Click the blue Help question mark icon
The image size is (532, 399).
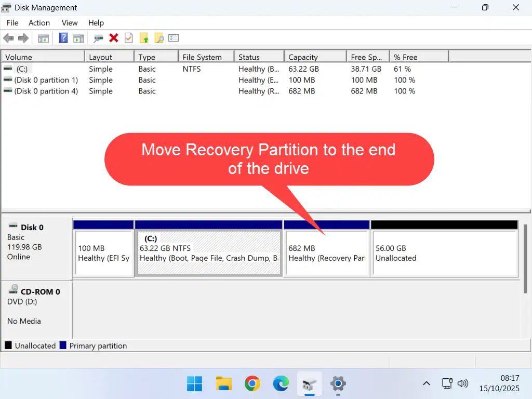[63, 38]
